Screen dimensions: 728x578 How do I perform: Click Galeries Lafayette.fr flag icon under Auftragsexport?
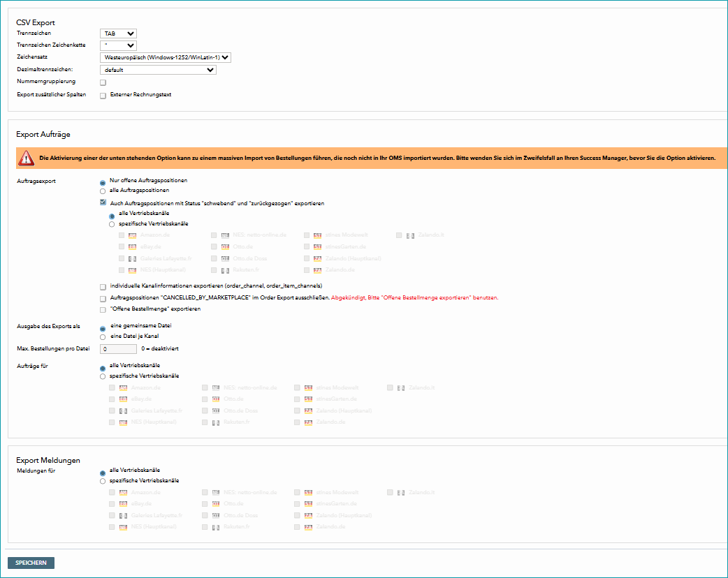[132, 259]
